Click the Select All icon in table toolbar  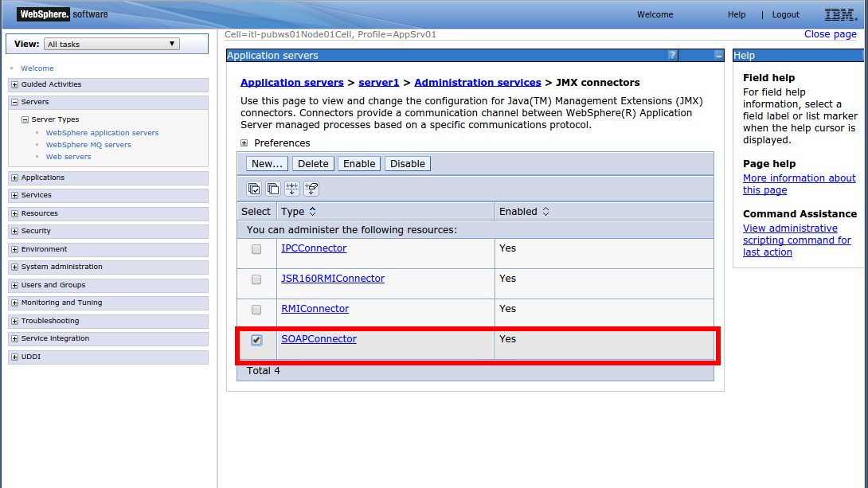[254, 189]
